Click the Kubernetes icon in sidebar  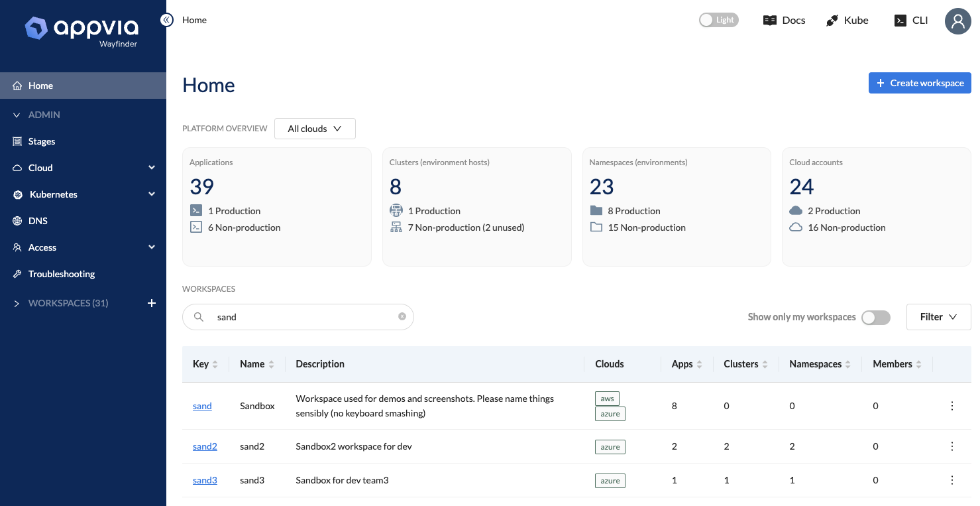tap(18, 194)
